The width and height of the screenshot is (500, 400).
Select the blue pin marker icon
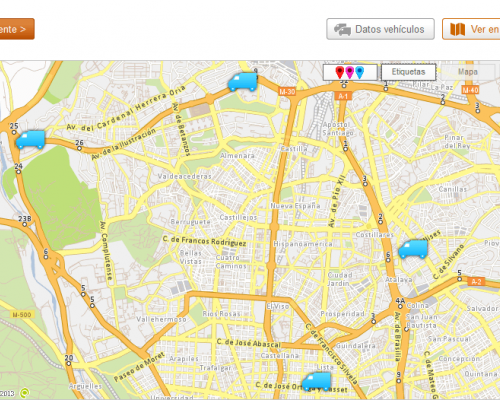click(359, 72)
